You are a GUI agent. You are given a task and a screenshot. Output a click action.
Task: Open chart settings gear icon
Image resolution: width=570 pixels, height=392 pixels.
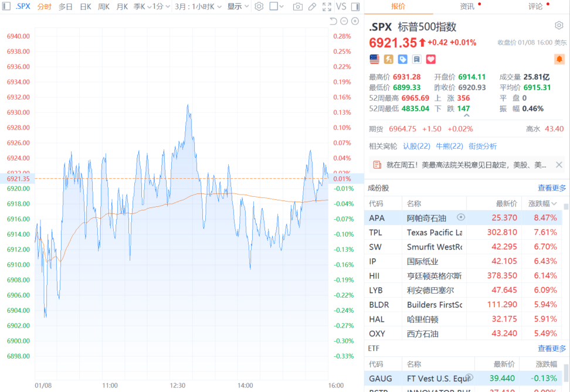pyautogui.click(x=259, y=6)
